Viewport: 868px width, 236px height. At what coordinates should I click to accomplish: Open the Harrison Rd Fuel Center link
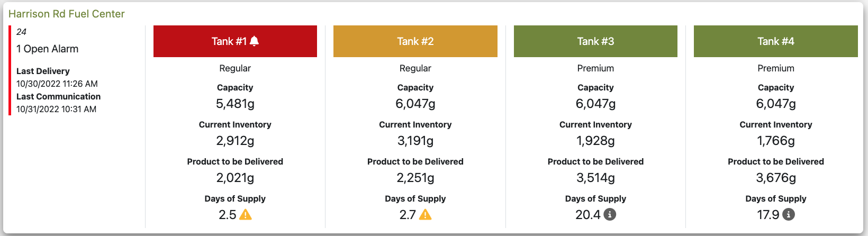pyautogui.click(x=67, y=14)
